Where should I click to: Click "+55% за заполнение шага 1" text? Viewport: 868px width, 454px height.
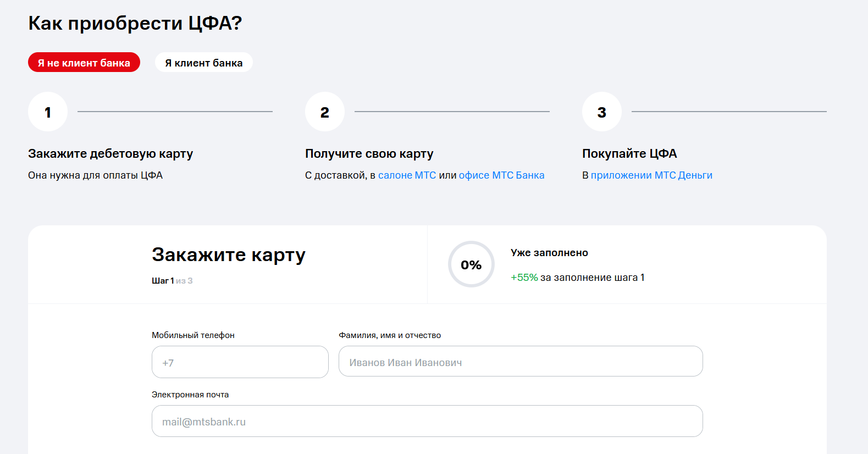click(x=577, y=278)
